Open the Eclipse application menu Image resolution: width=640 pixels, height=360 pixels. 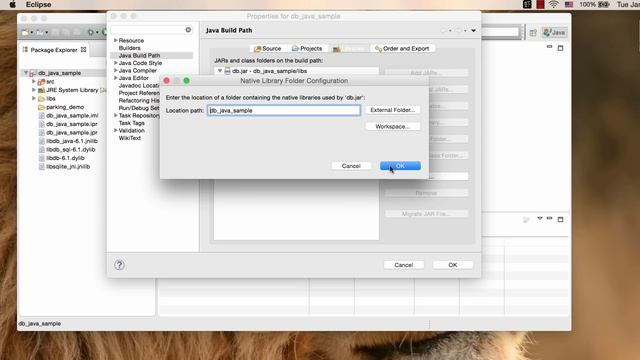pos(38,4)
